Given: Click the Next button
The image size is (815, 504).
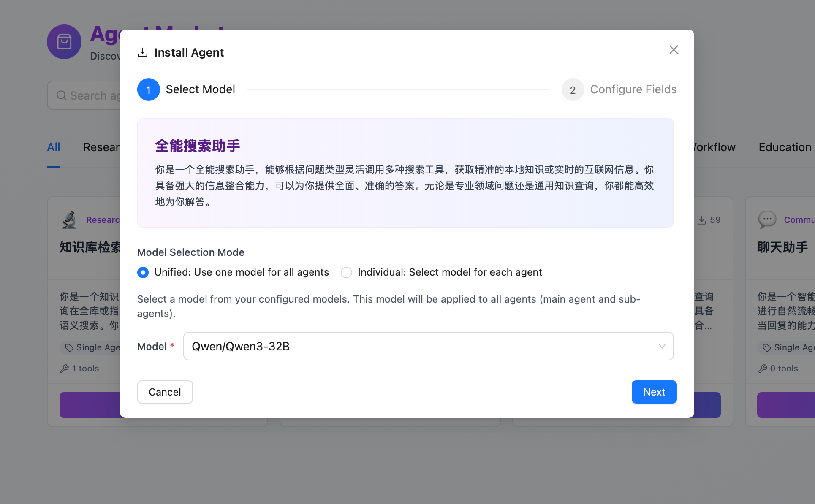Looking at the screenshot, I should 654,392.
